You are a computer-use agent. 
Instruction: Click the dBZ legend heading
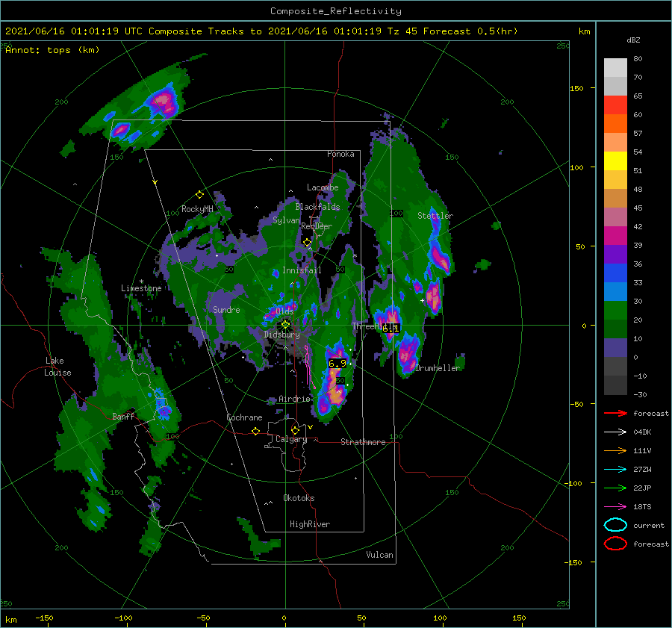click(633, 40)
